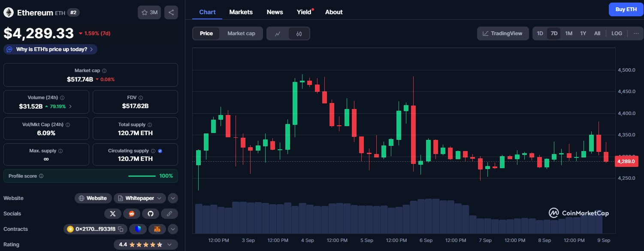Set chart range to 1M

tap(568, 33)
